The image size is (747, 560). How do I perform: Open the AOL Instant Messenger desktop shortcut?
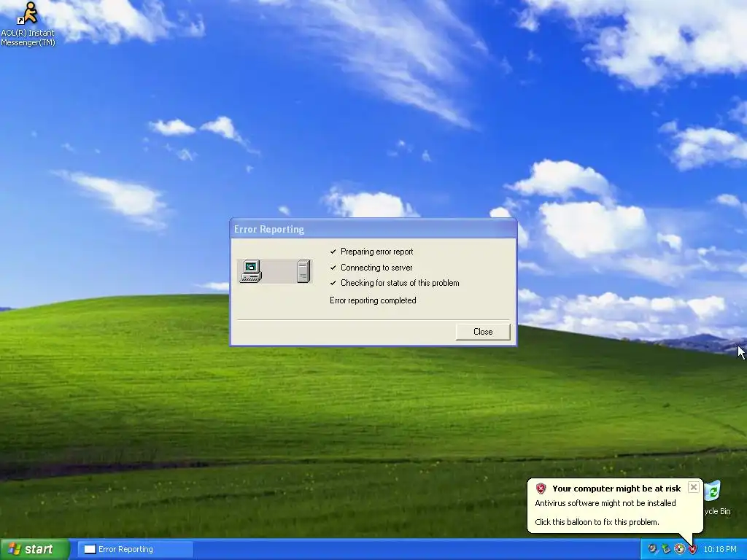click(28, 24)
